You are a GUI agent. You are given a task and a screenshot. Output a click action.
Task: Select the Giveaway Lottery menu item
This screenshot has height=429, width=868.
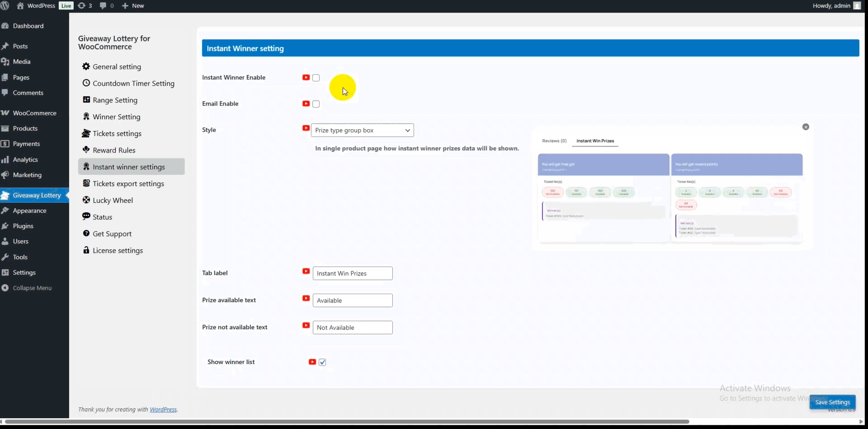coord(34,196)
